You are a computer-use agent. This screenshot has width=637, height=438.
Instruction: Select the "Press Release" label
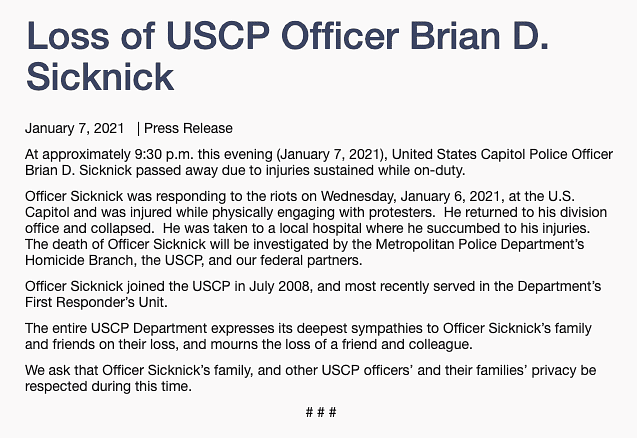pos(188,128)
